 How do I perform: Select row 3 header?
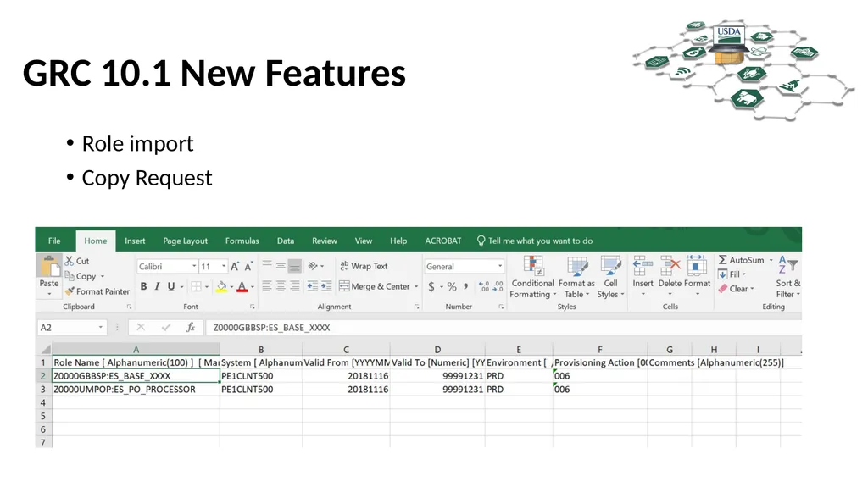click(x=43, y=390)
